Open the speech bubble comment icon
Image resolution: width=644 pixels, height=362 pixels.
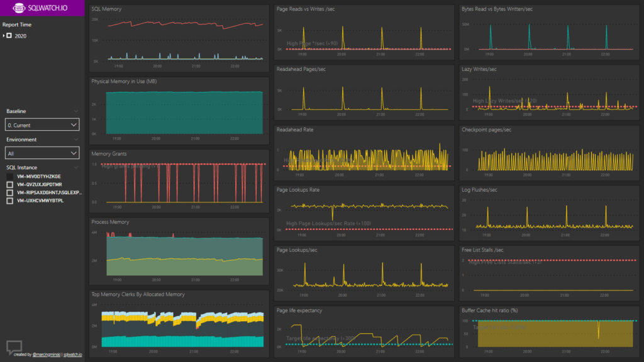(x=14, y=347)
